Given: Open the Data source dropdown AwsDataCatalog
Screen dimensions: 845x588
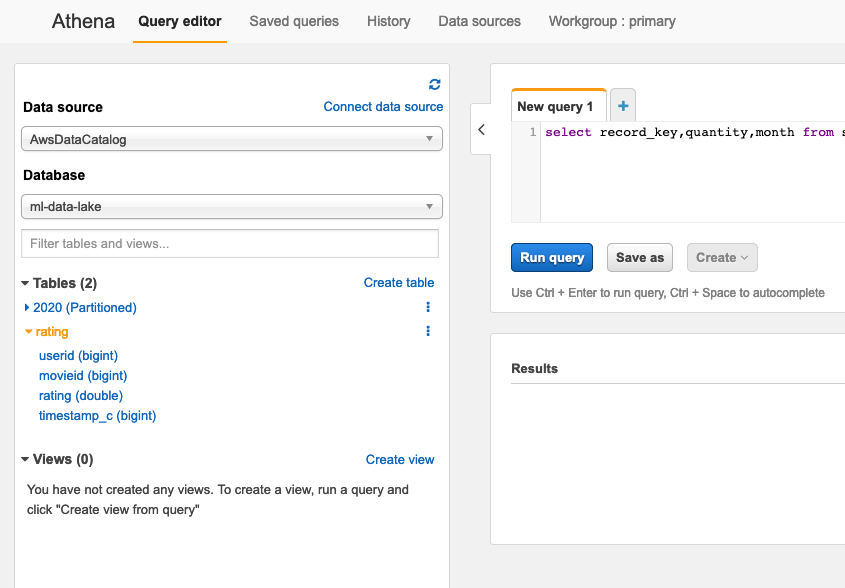Looking at the screenshot, I should [x=231, y=140].
